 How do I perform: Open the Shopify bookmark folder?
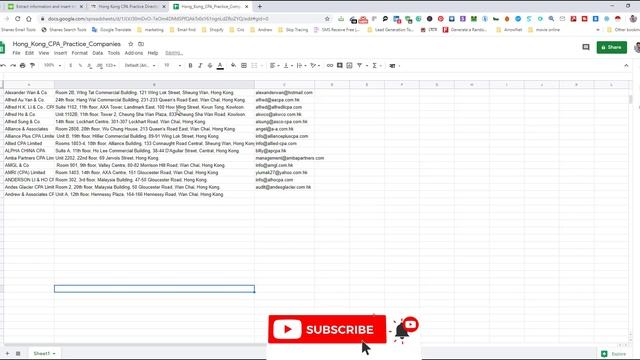pyautogui.click(x=213, y=30)
